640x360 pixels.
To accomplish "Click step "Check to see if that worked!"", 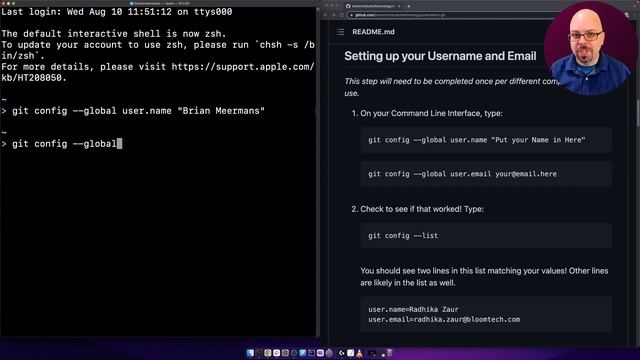I will coord(422,209).
